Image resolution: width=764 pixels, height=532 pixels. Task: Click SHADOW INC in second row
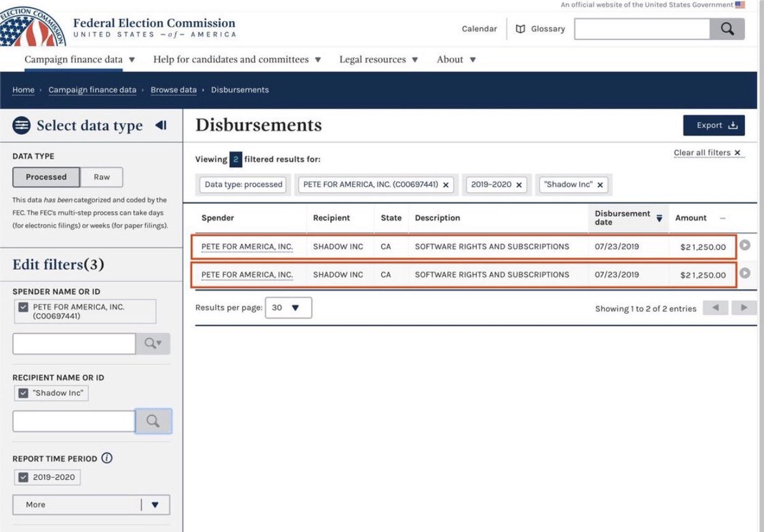(338, 274)
